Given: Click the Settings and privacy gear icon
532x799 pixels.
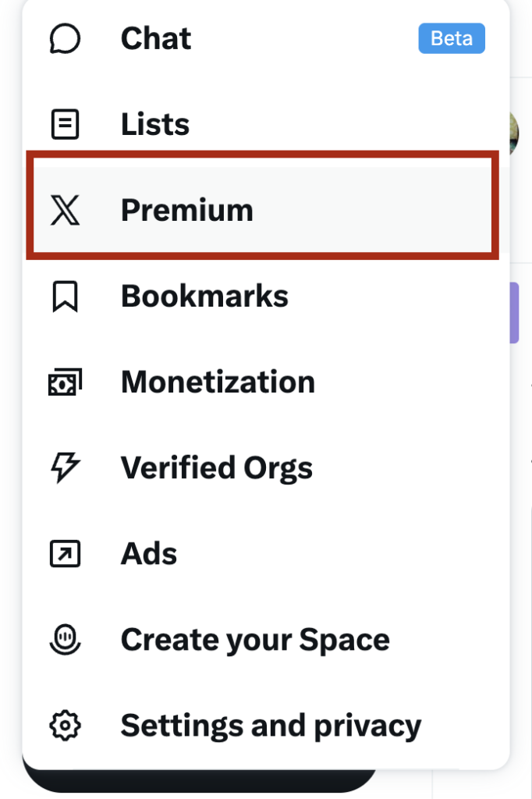Looking at the screenshot, I should tap(65, 726).
